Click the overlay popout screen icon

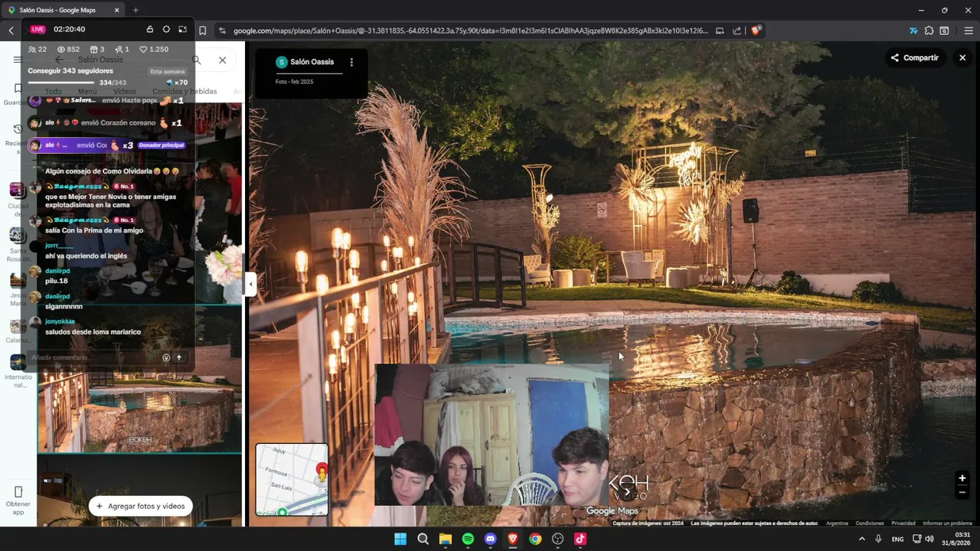pos(182,29)
